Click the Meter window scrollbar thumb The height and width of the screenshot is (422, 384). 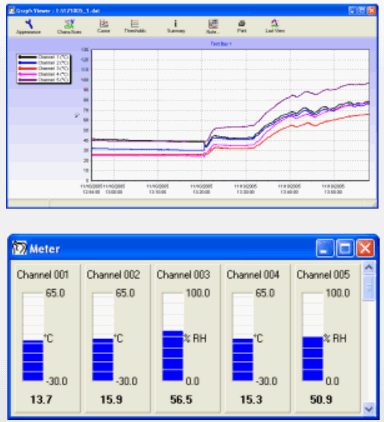[x=369, y=287]
